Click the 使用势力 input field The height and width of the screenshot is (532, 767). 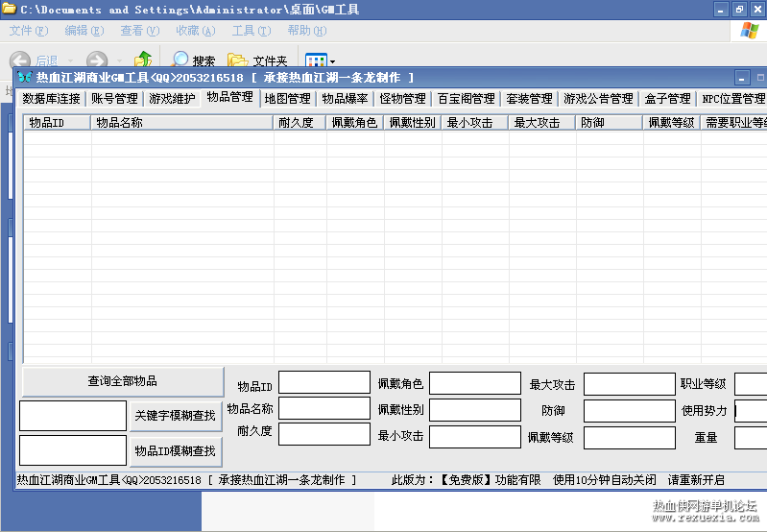click(x=751, y=411)
